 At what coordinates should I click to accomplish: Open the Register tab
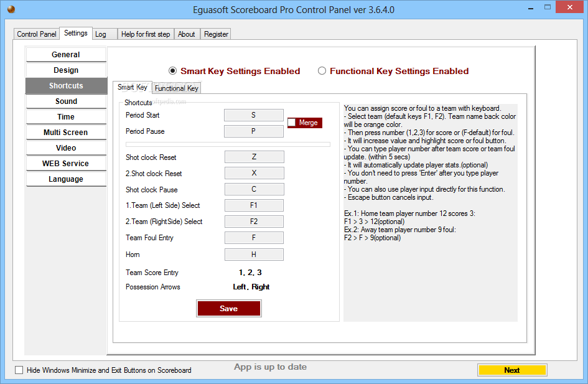click(216, 34)
